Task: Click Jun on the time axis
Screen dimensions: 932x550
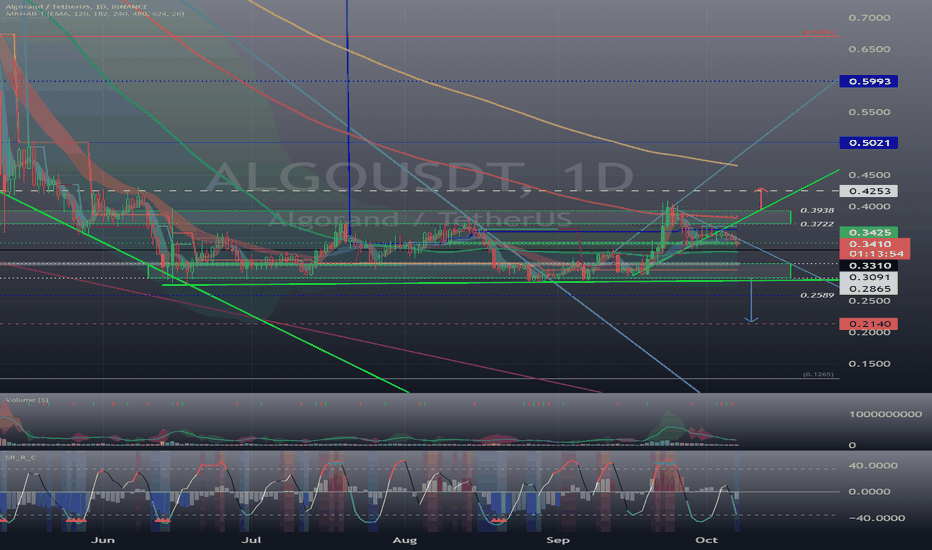Action: point(103,540)
